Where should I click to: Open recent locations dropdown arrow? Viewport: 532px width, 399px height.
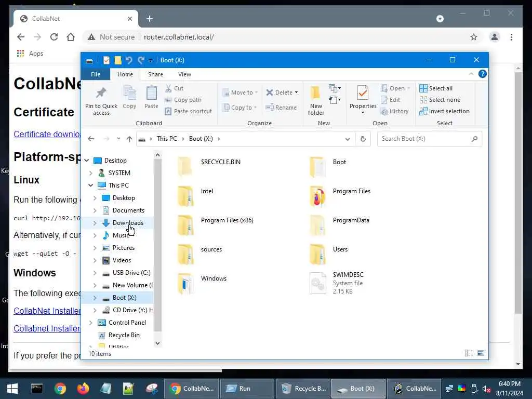(118, 139)
